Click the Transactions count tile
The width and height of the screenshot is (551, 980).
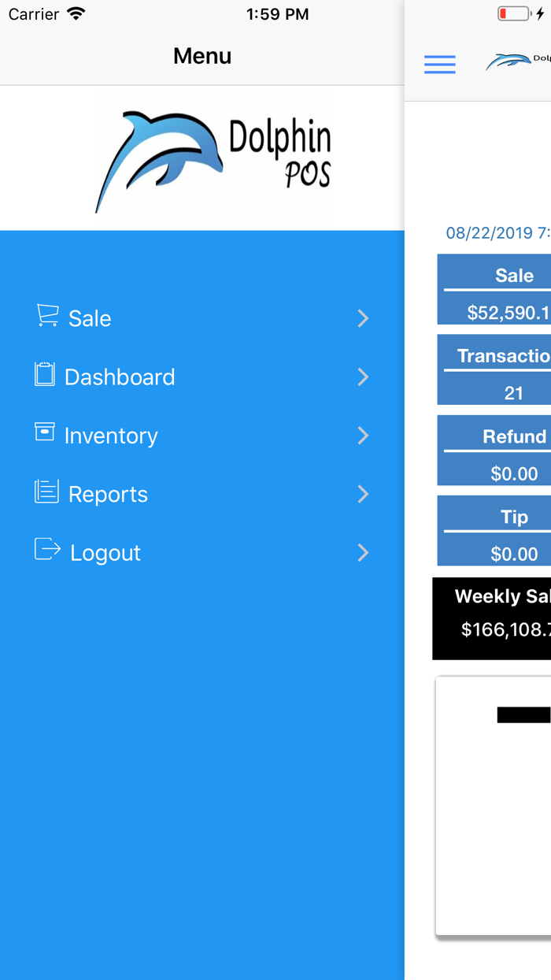click(x=504, y=369)
